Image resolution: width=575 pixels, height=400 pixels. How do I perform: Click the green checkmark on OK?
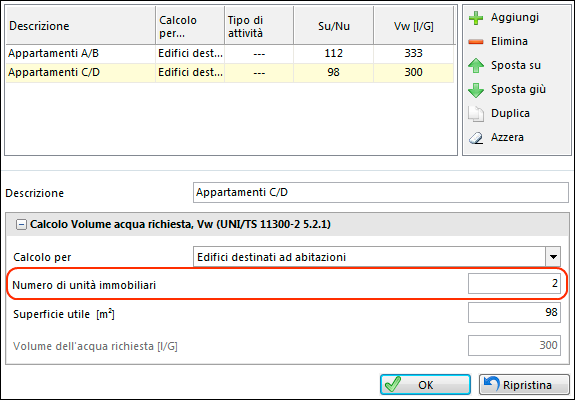(x=393, y=384)
